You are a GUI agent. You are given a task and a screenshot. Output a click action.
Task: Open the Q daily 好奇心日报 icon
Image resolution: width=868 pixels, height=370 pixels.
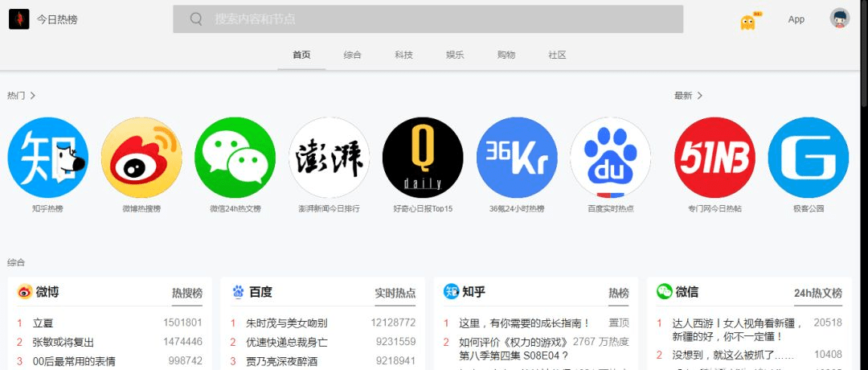423,158
